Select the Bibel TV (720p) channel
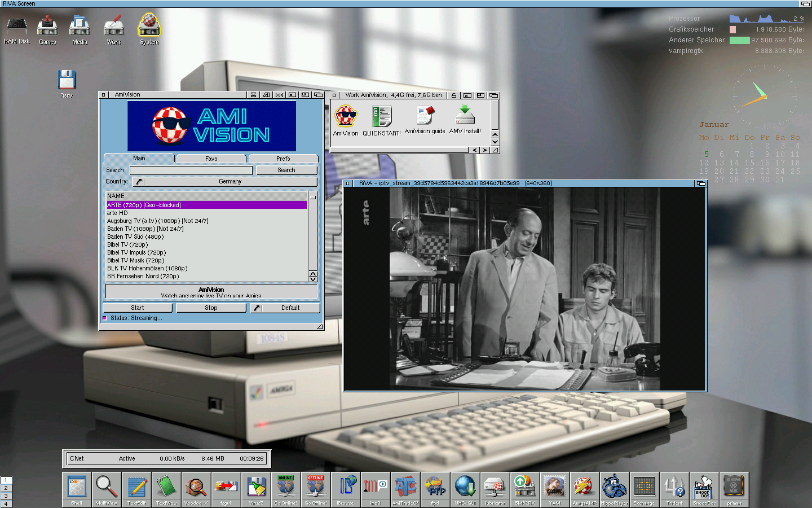 pyautogui.click(x=206, y=244)
